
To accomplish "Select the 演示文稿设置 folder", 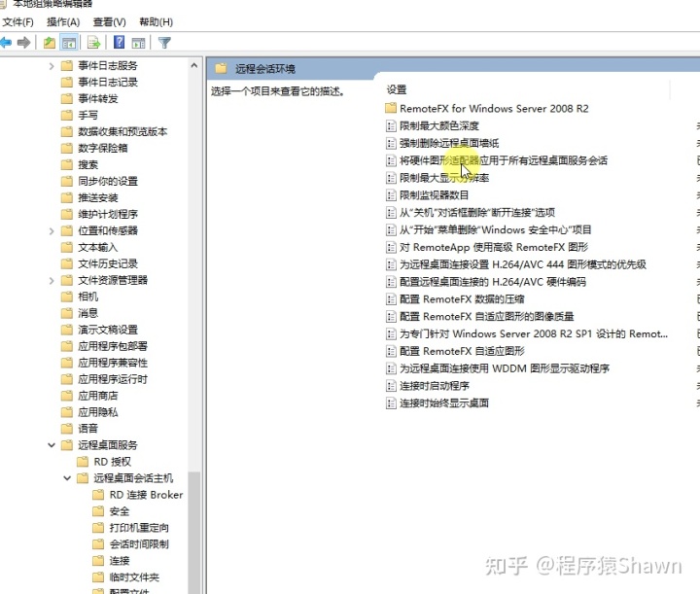I will click(108, 330).
